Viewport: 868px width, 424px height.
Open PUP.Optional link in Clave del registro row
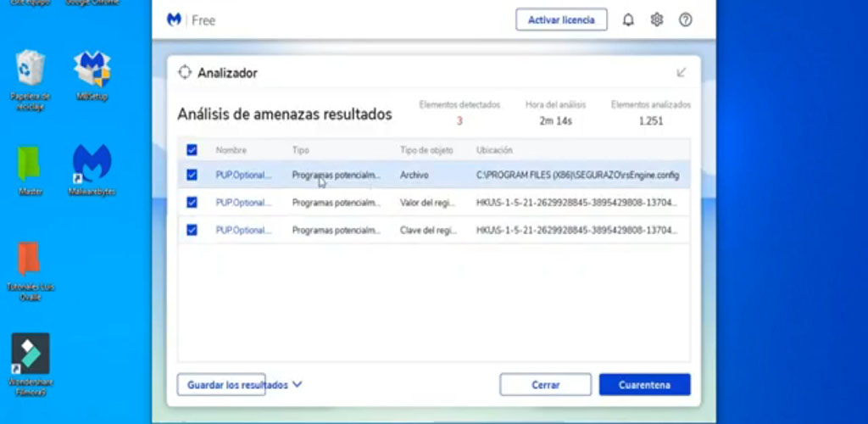click(x=243, y=230)
